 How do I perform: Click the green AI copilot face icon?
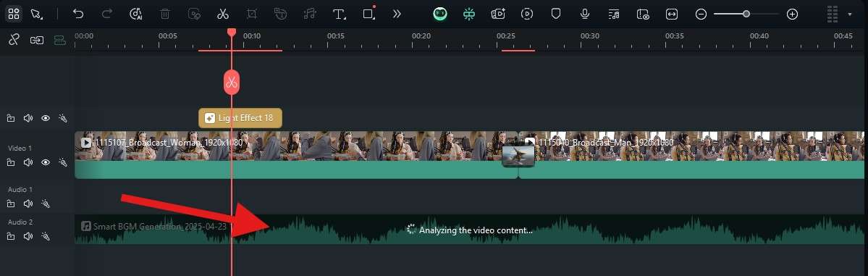click(440, 14)
